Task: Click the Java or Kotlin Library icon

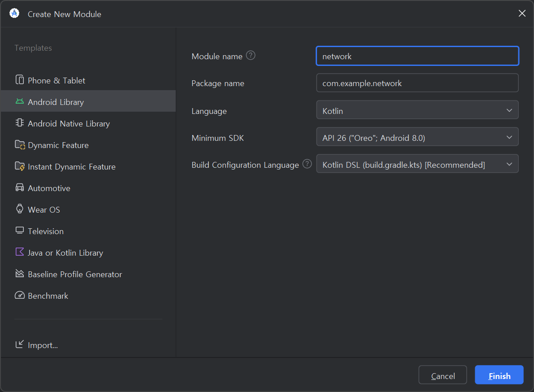Action: pyautogui.click(x=20, y=252)
